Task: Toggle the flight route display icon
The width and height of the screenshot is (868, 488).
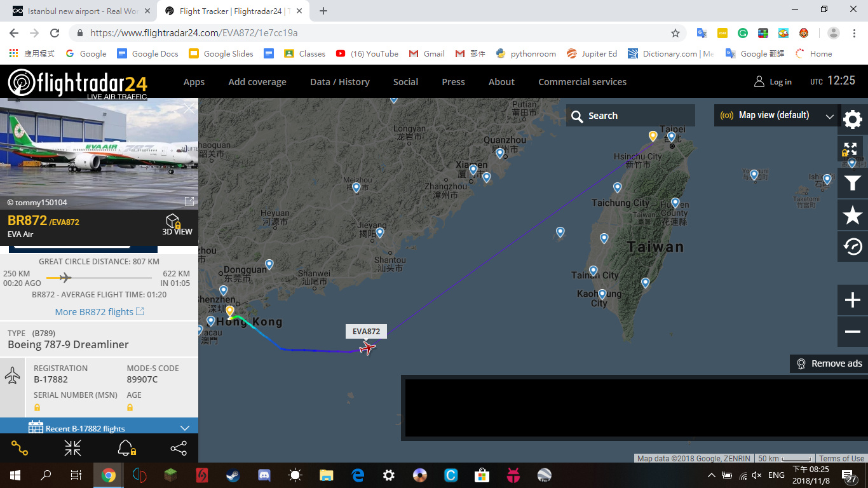Action: point(19,448)
